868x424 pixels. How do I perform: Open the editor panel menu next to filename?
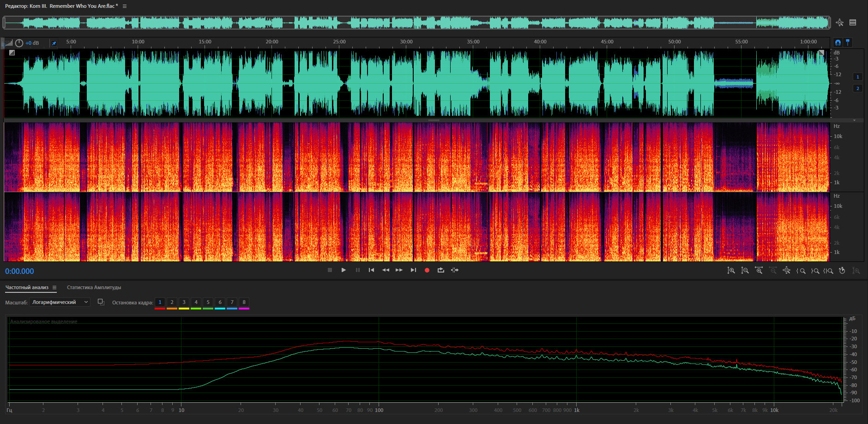(x=125, y=6)
